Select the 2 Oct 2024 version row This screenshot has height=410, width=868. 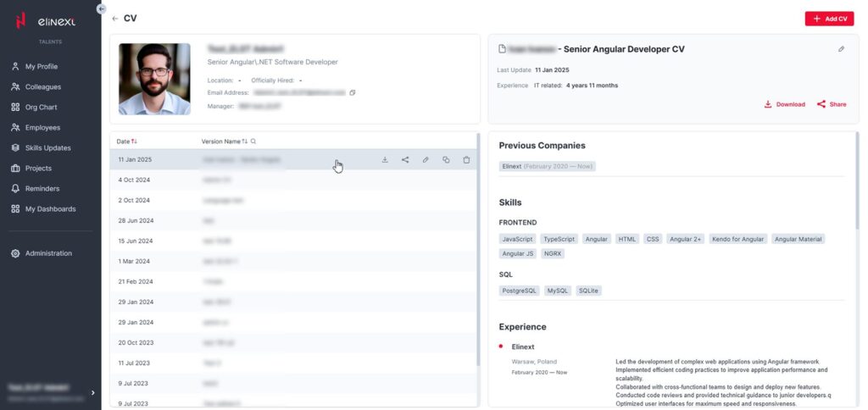pos(292,200)
